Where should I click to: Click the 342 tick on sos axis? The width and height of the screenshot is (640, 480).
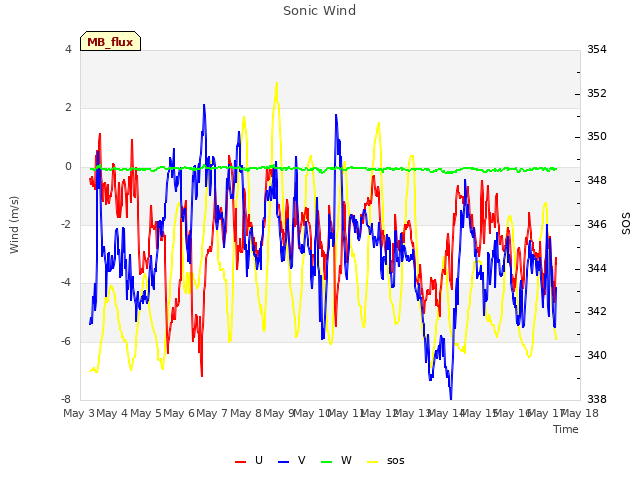597,311
